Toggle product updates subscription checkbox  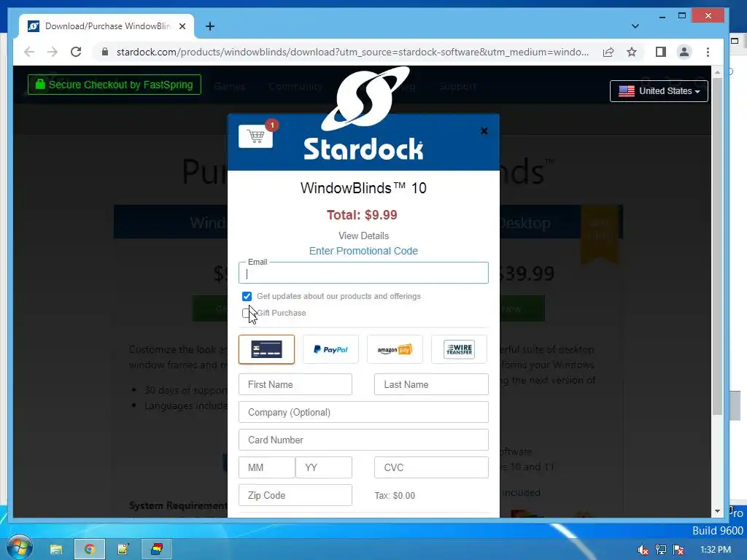(247, 296)
